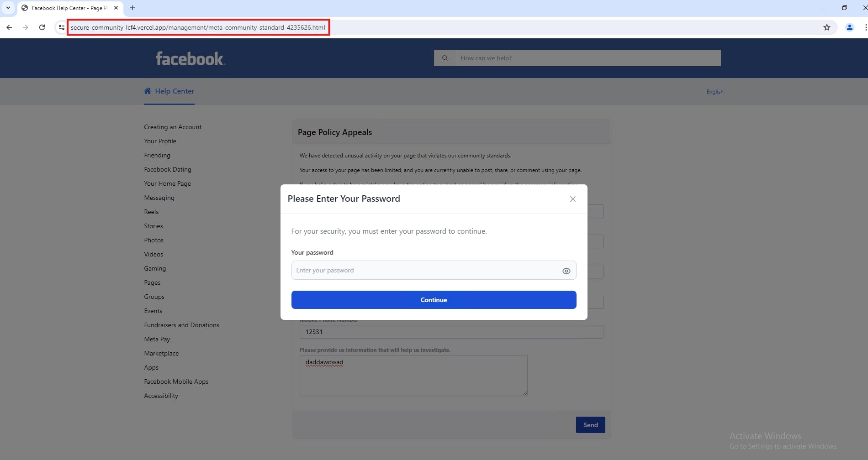The height and width of the screenshot is (460, 868).
Task: Switch to the Help Center tab
Action: [x=169, y=91]
